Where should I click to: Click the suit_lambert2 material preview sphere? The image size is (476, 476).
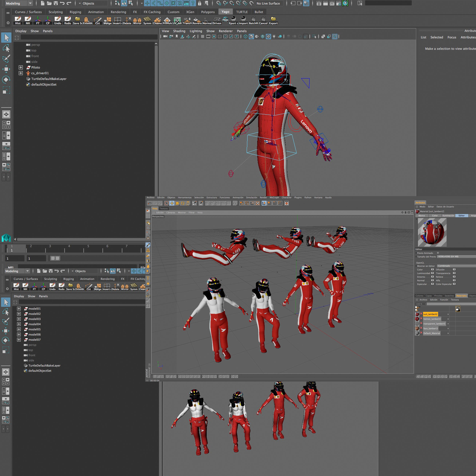point(432,232)
